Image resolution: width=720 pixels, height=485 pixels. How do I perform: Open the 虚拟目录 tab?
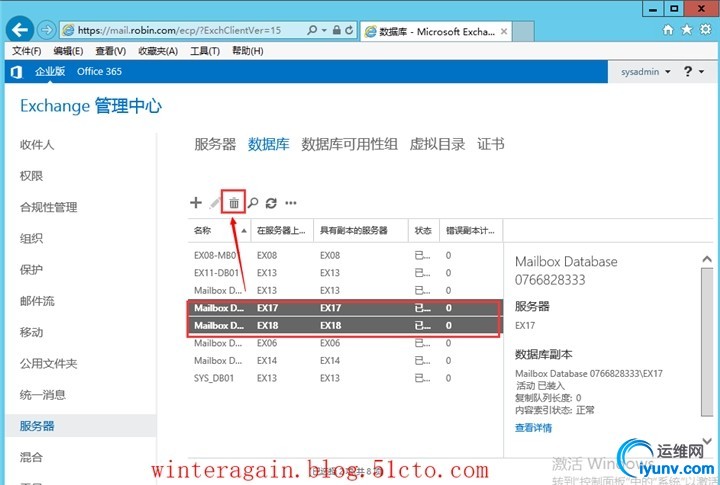click(437, 144)
